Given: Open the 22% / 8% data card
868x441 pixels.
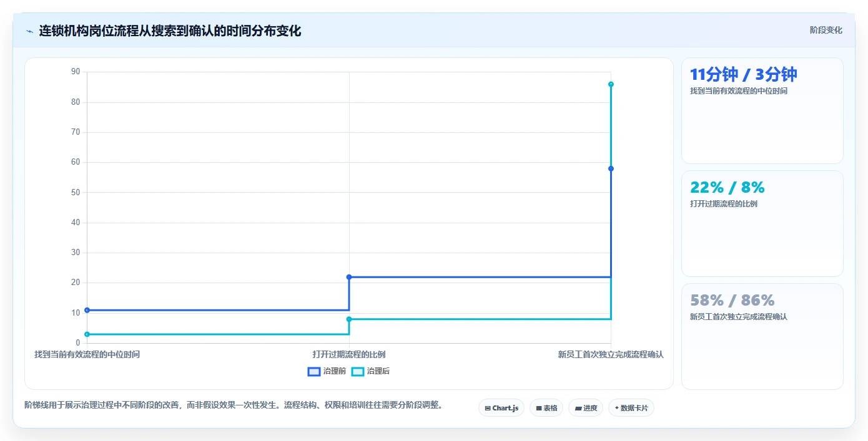Looking at the screenshot, I should [x=762, y=224].
